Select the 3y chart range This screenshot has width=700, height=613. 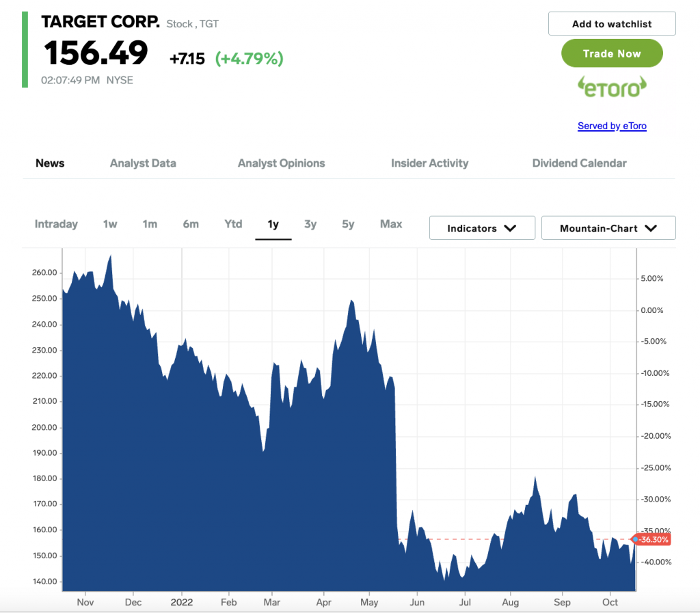coord(310,224)
